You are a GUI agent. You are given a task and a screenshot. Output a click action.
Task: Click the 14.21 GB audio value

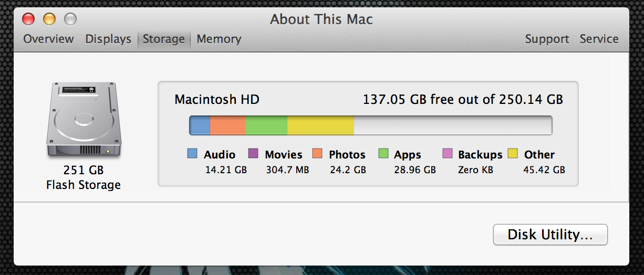pyautogui.click(x=225, y=170)
